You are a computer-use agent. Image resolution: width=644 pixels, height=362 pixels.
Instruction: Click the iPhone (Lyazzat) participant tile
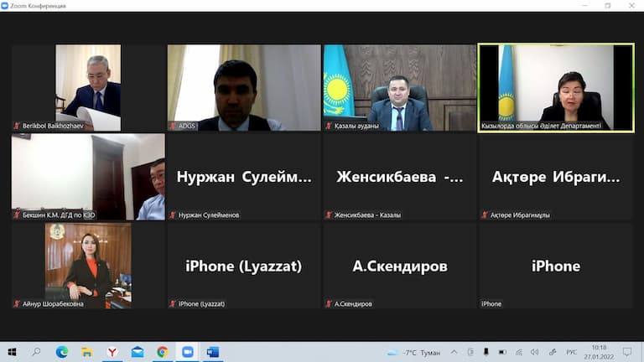click(244, 266)
